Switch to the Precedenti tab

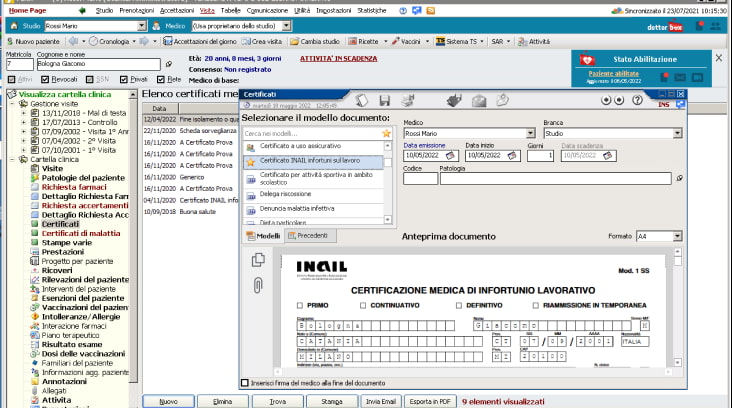(308, 236)
